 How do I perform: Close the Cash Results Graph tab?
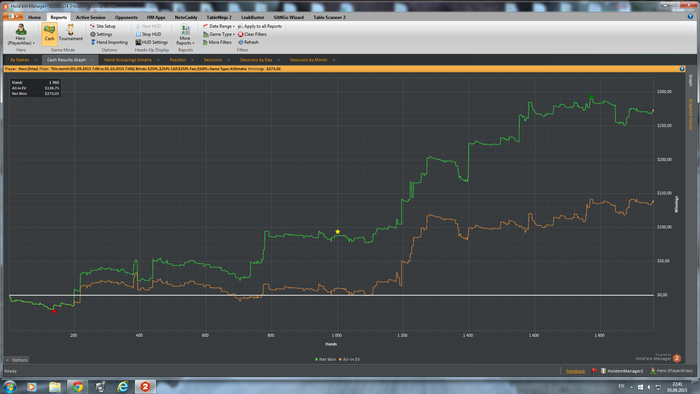(93, 60)
